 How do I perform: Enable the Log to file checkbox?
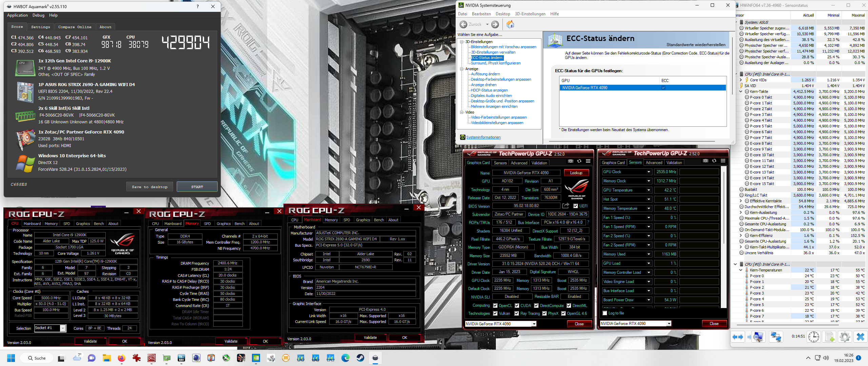point(605,313)
